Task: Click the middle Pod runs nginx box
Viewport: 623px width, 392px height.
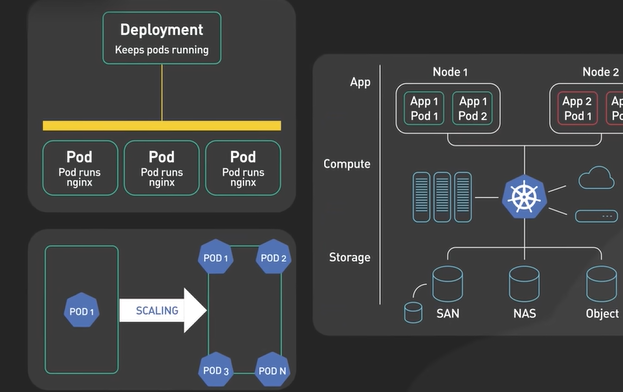Action: (x=162, y=168)
